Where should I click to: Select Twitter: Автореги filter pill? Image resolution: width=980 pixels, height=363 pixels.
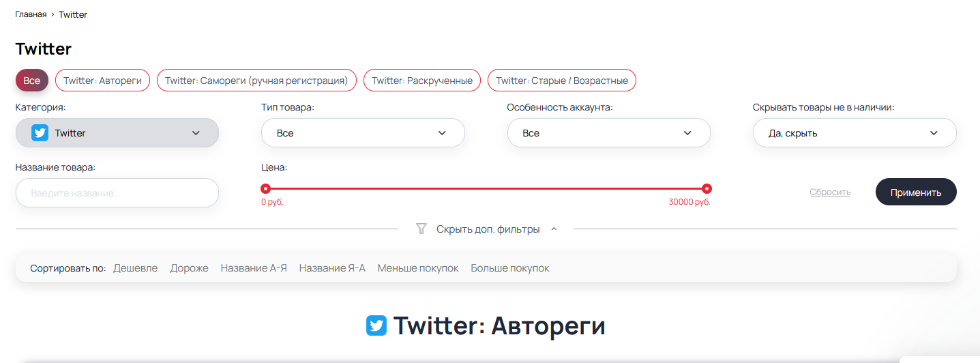pyautogui.click(x=102, y=81)
